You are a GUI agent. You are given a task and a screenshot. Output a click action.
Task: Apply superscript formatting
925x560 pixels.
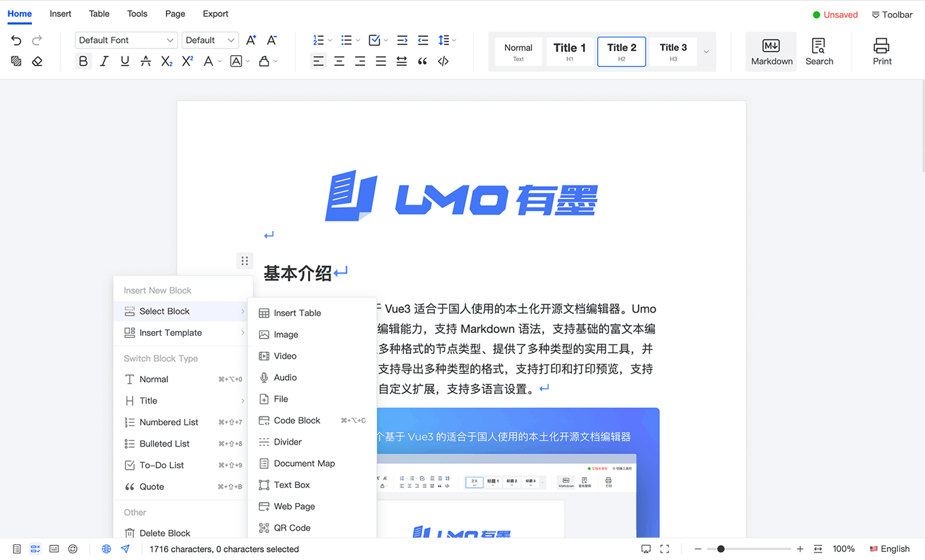(x=188, y=61)
